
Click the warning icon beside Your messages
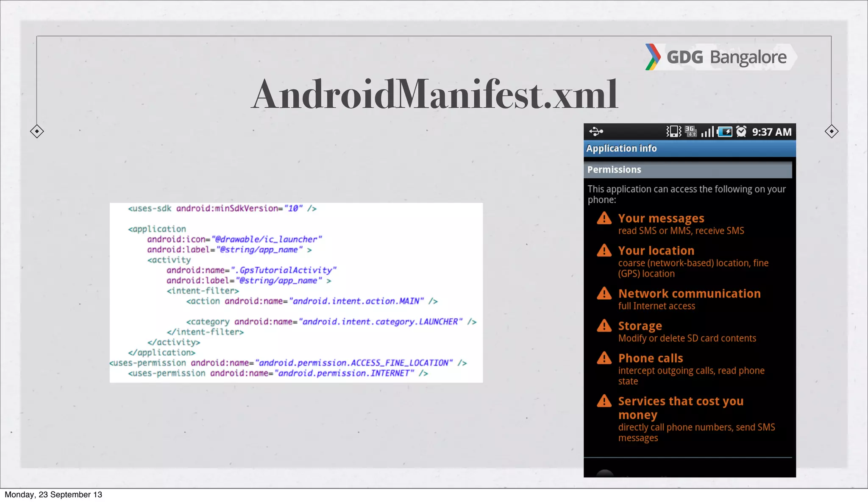pos(604,219)
